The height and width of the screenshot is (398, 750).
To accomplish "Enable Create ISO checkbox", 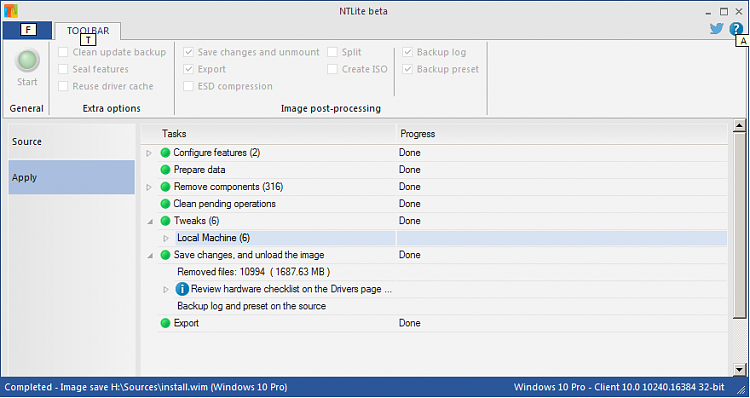I will pyautogui.click(x=332, y=69).
